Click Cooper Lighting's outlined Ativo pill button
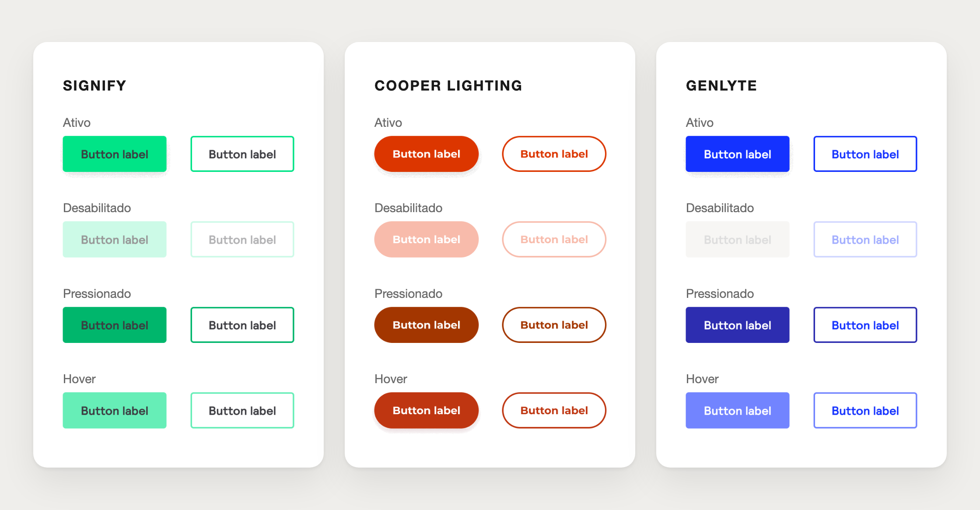 [554, 154]
